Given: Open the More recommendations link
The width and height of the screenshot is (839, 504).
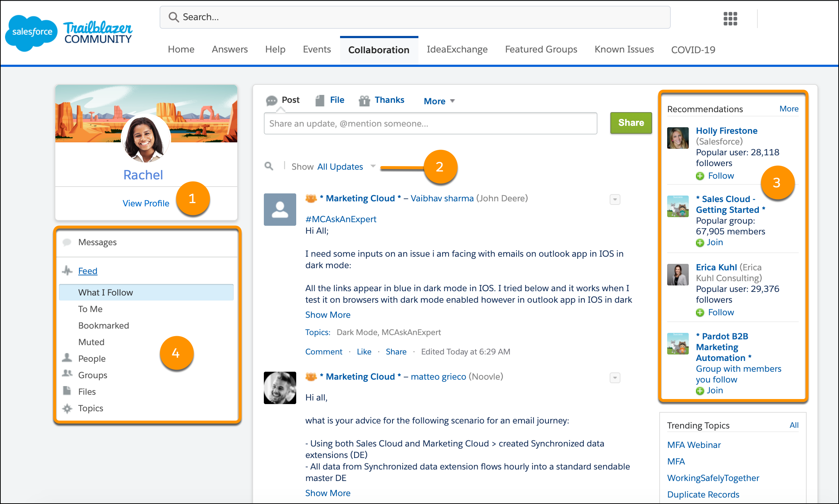Looking at the screenshot, I should coord(789,109).
